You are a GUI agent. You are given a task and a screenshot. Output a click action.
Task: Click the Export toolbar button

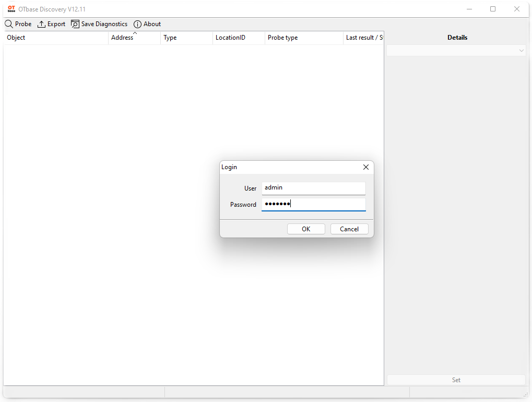51,24
